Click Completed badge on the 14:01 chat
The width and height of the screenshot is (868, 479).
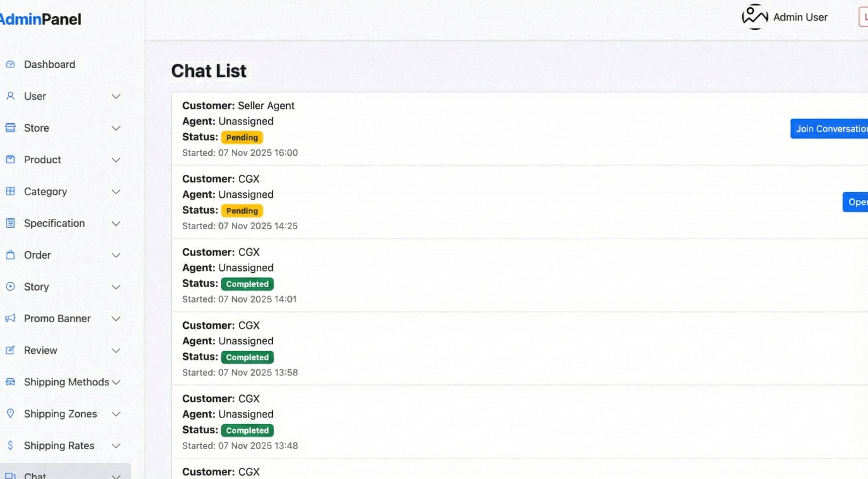click(x=247, y=284)
